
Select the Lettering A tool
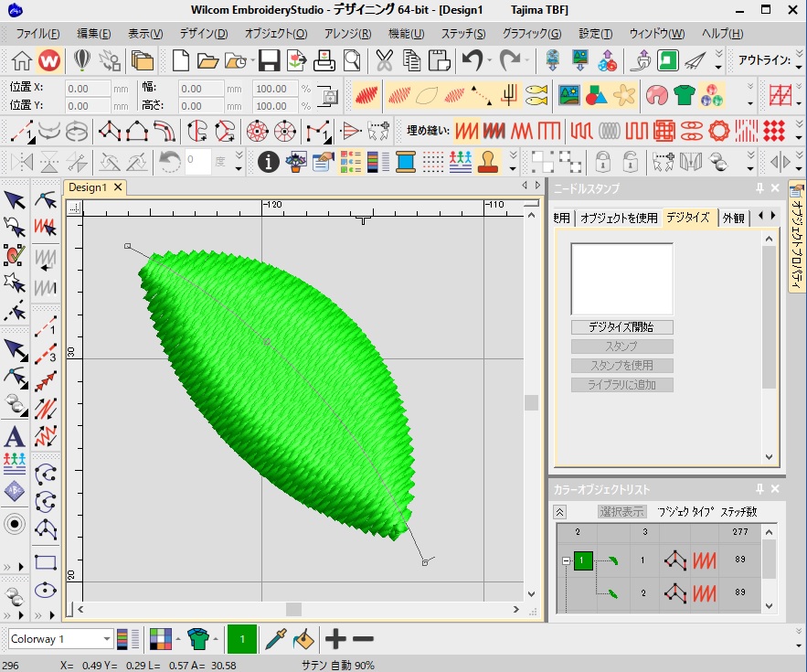(14, 437)
